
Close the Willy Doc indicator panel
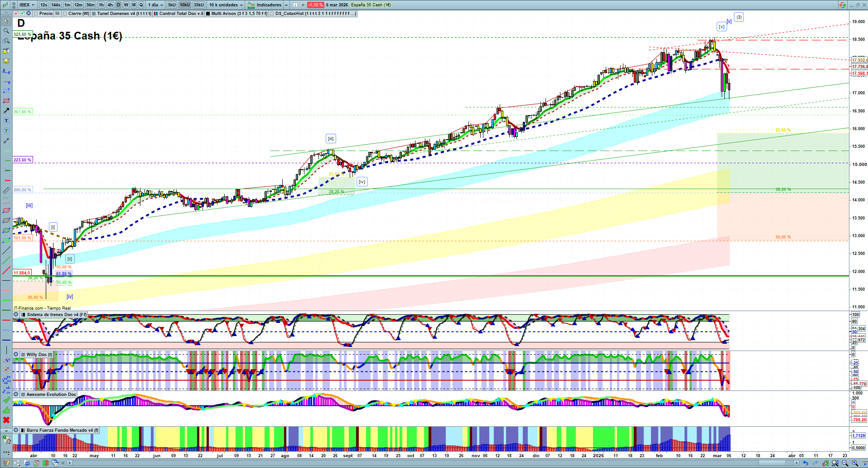click(x=16, y=355)
